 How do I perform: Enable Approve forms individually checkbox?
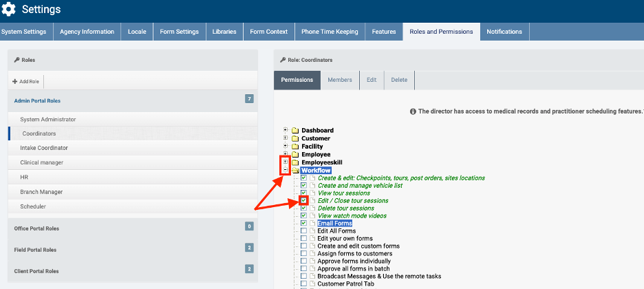303,261
